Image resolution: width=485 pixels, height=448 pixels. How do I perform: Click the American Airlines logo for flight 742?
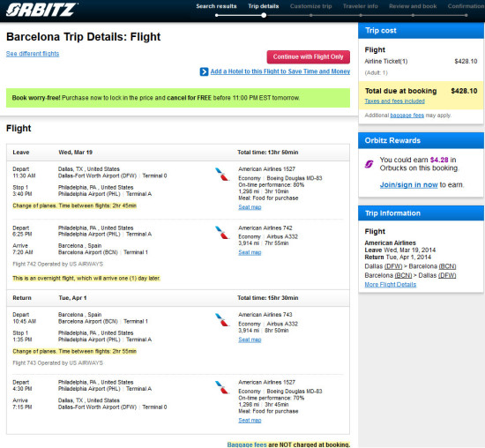coord(222,233)
